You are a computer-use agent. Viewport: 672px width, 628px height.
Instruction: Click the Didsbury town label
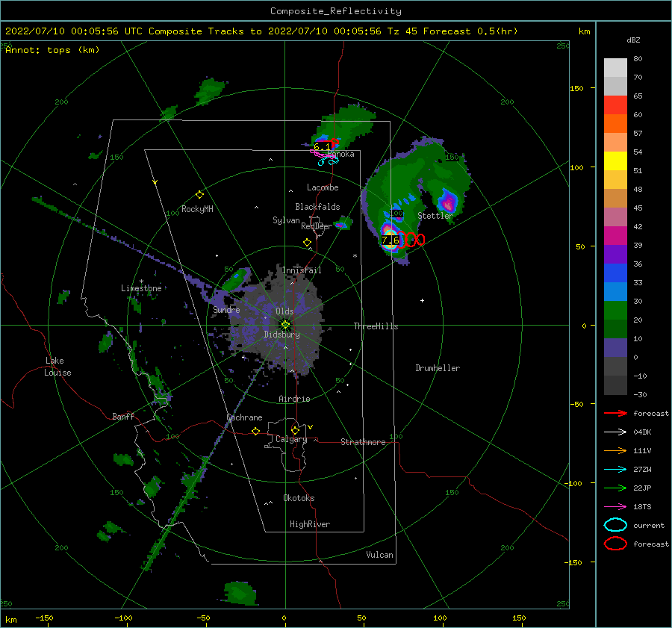click(281, 335)
